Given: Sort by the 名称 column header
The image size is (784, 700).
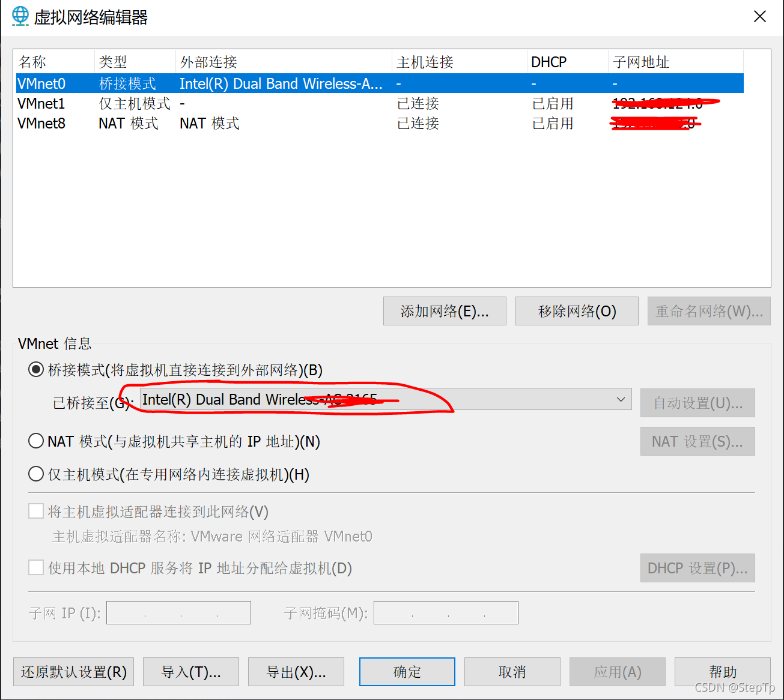Looking at the screenshot, I should point(54,62).
